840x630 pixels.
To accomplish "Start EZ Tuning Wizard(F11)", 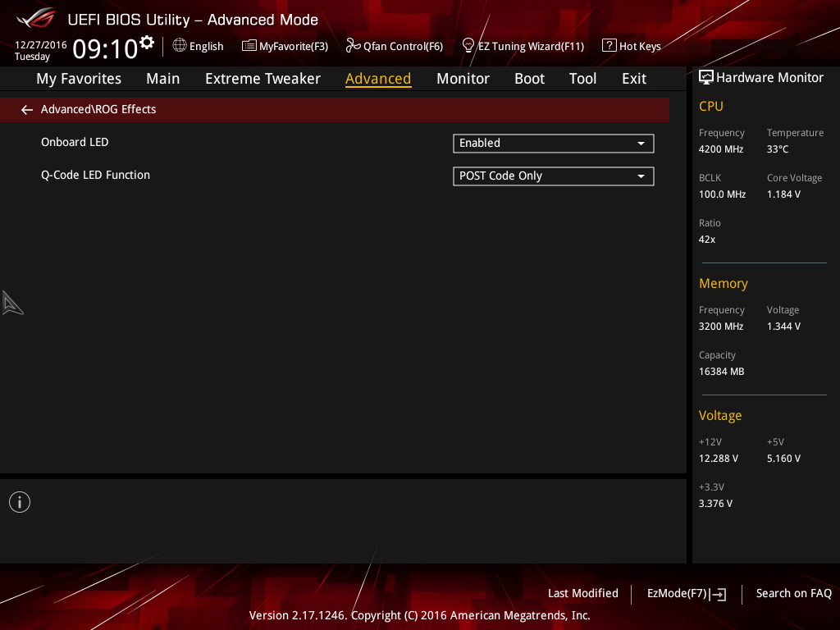I will tap(531, 47).
